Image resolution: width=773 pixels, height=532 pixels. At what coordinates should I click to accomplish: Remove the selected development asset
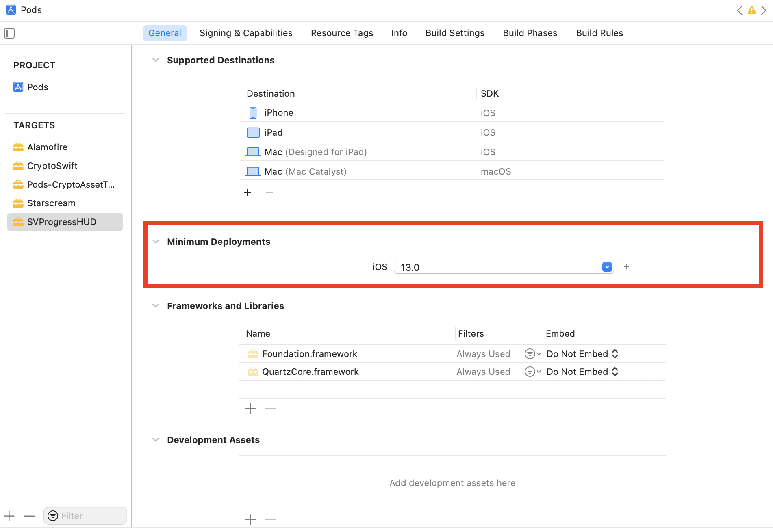click(x=271, y=519)
